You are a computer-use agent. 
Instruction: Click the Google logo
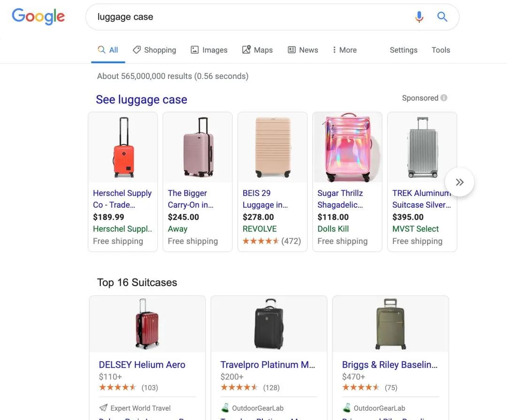(x=38, y=17)
